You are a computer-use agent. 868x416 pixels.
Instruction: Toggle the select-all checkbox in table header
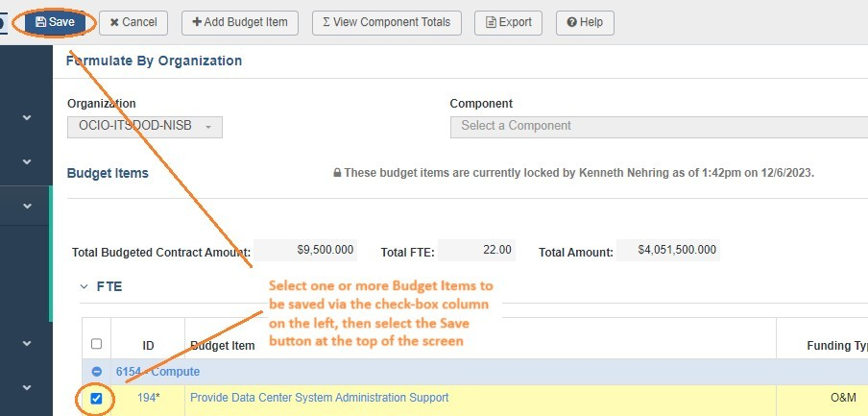(x=96, y=344)
